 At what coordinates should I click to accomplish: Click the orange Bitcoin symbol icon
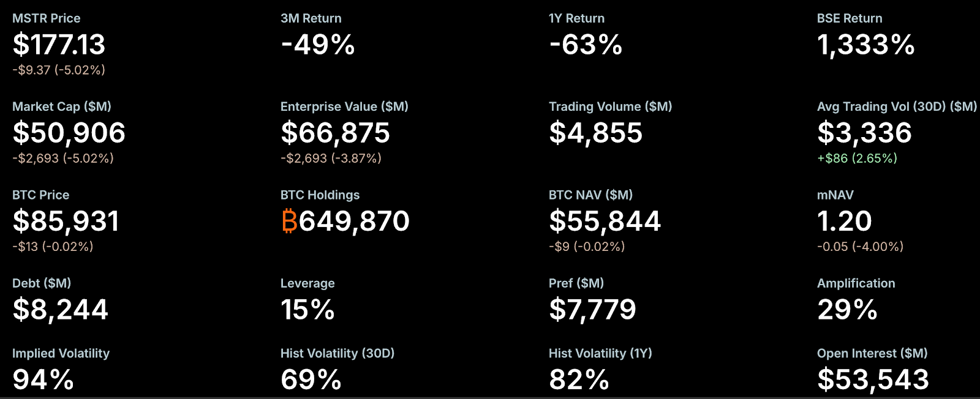point(289,221)
